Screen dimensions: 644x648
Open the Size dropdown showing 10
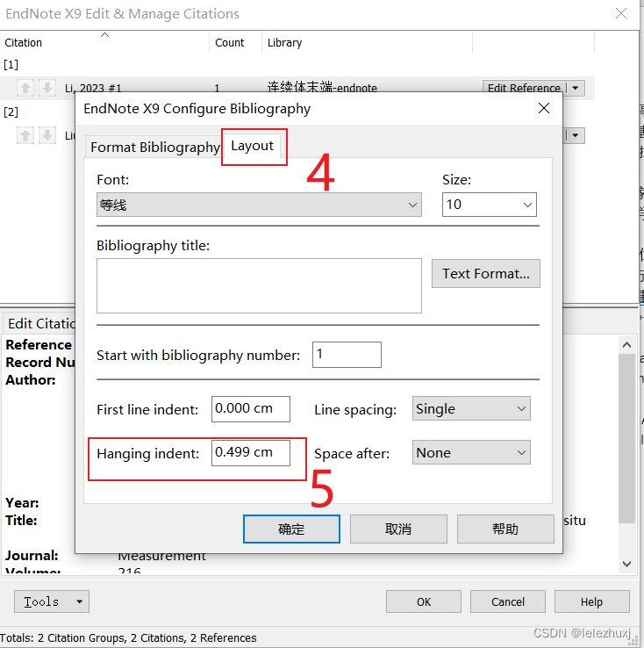[490, 205]
